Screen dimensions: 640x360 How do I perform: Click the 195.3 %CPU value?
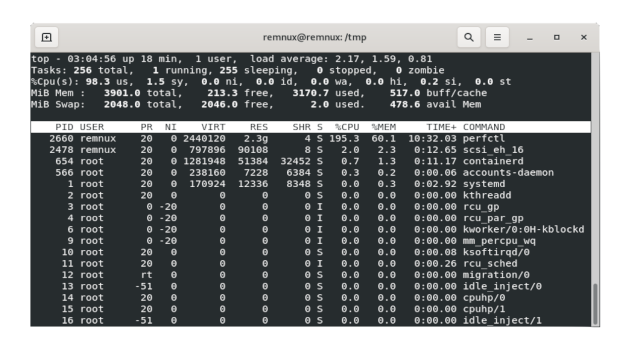[344, 138]
